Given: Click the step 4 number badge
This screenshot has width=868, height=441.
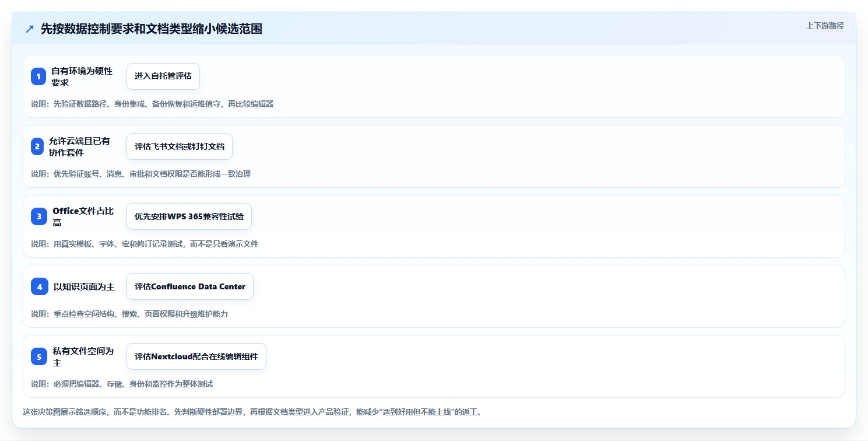Looking at the screenshot, I should [40, 286].
